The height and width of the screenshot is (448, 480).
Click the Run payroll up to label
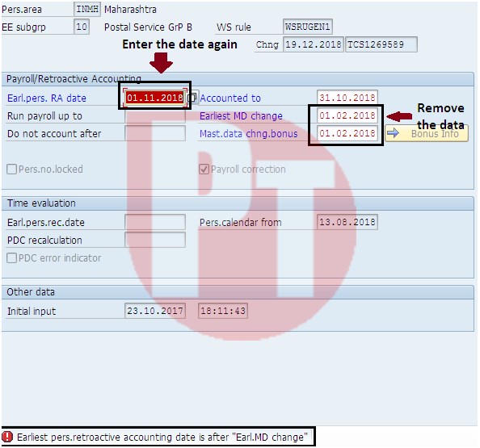[44, 116]
